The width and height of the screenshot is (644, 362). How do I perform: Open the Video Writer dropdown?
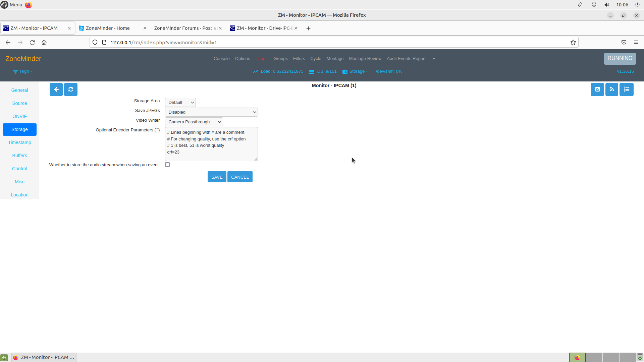[x=194, y=122]
